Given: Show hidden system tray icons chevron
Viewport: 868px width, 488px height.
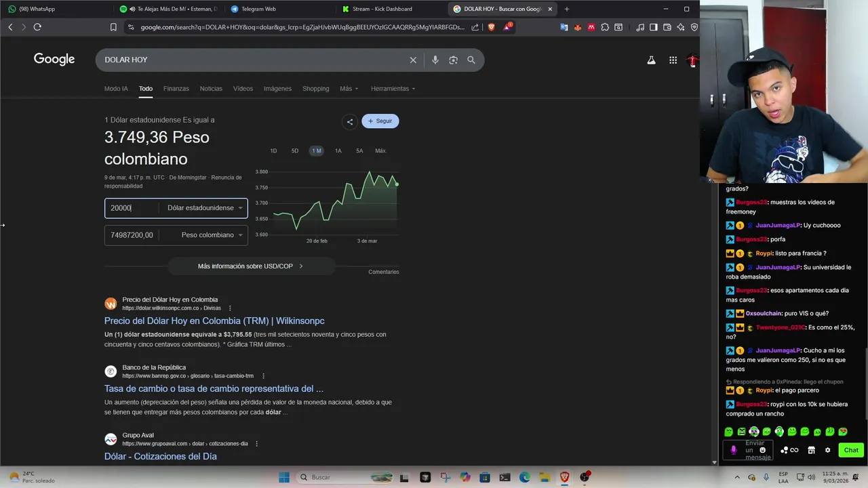Looking at the screenshot, I should point(737,477).
